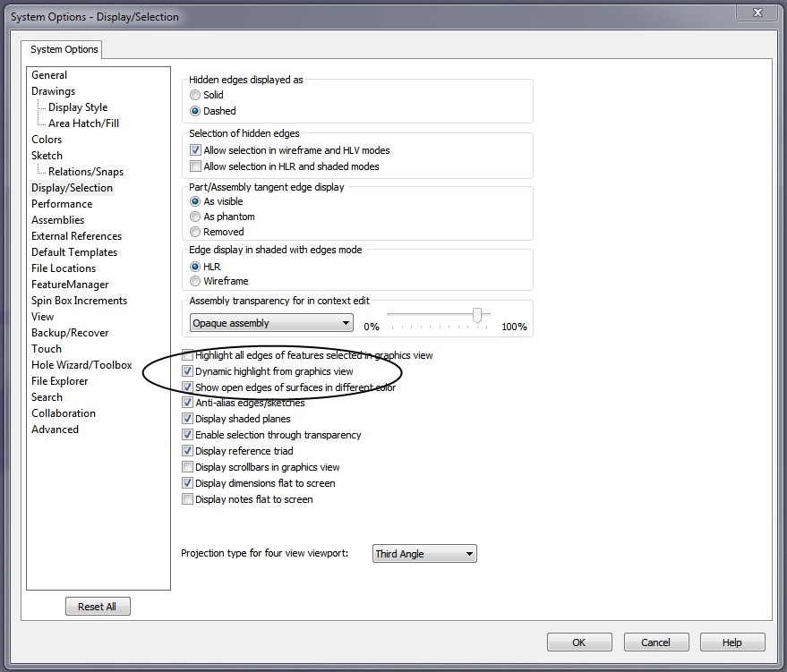Select the Solid hidden edges radio button
787x672 pixels.
(195, 95)
